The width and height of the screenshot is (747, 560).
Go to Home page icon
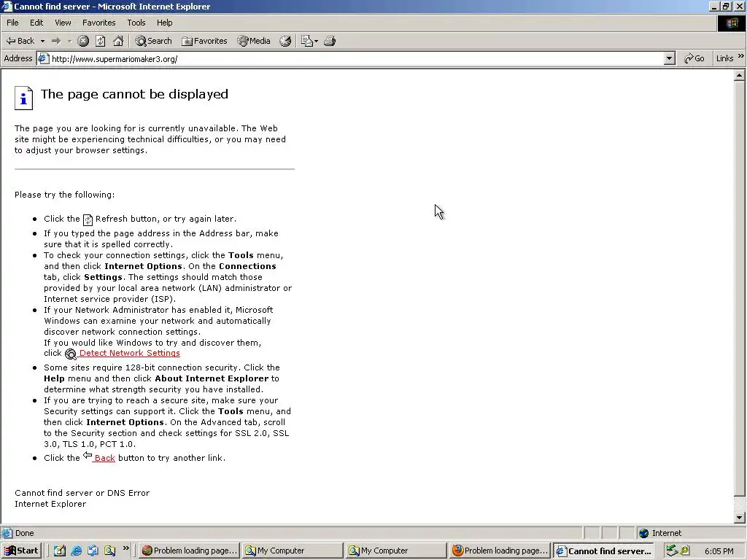click(x=118, y=41)
